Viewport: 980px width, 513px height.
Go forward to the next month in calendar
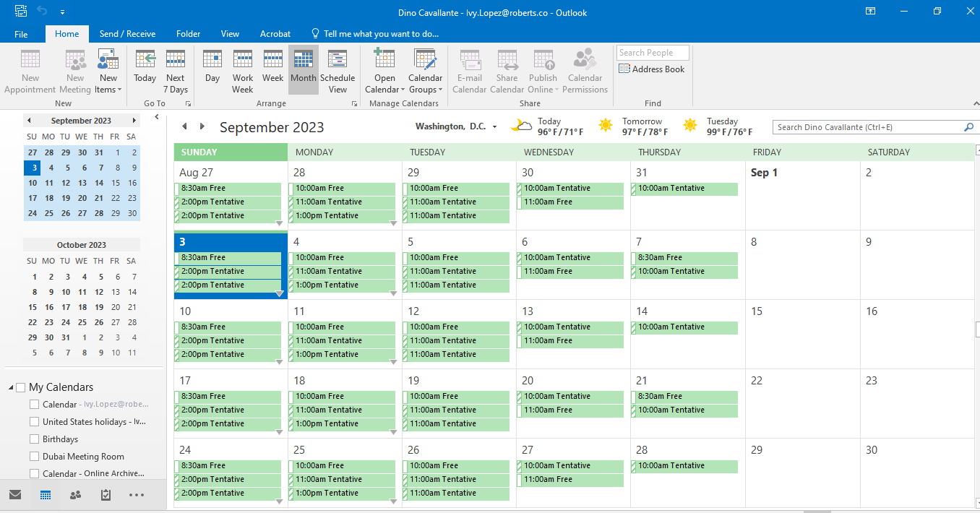(202, 126)
